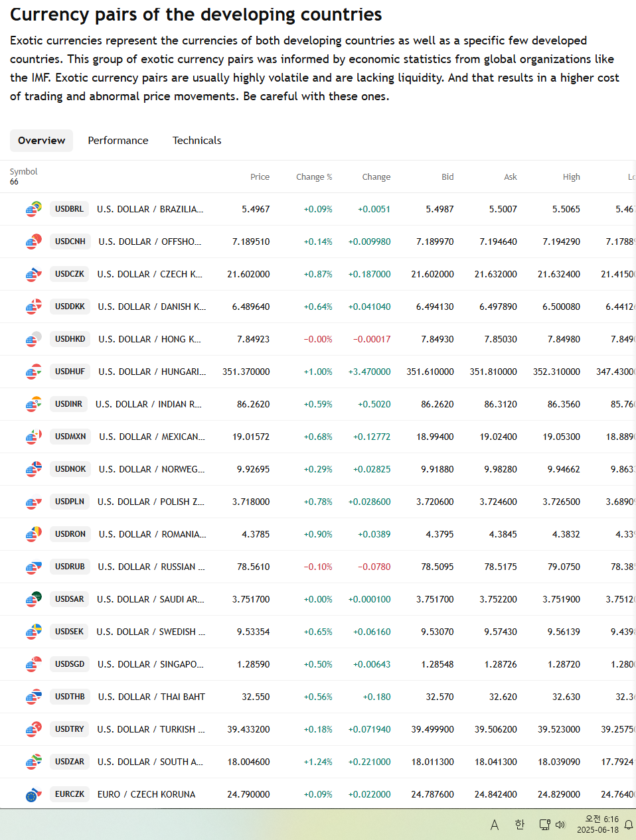Switch to the Overview tab

(x=42, y=141)
